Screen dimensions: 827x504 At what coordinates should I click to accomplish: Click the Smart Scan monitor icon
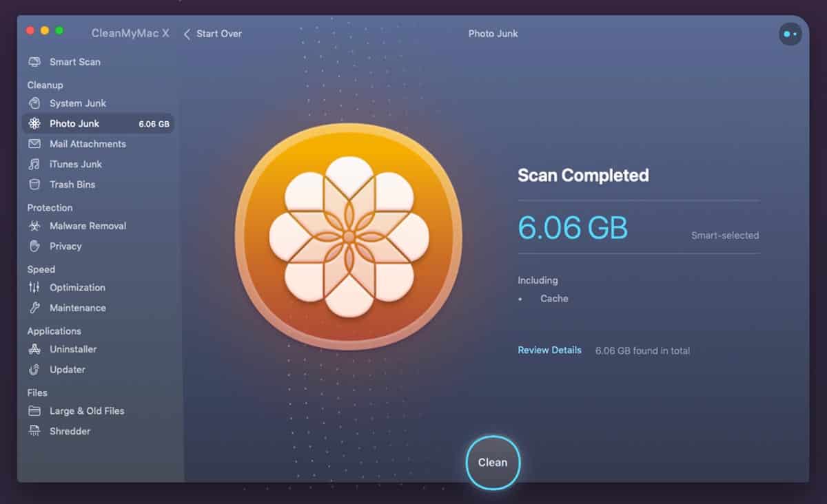(x=34, y=62)
